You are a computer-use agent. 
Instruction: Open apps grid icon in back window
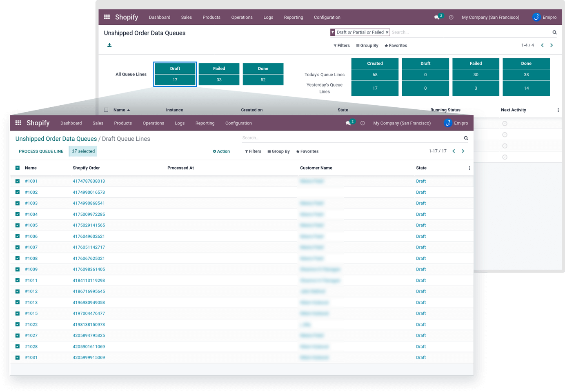pos(107,17)
